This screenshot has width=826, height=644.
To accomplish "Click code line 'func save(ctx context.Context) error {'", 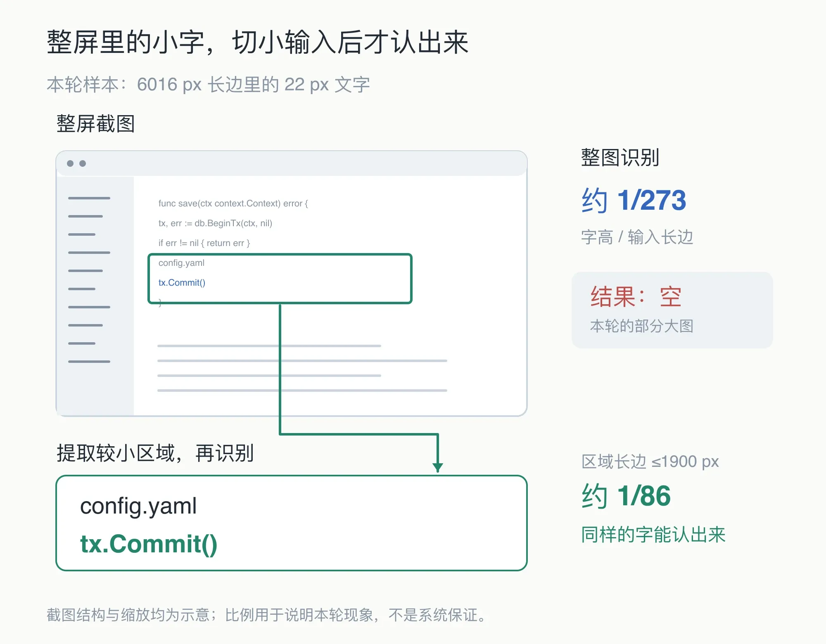I will 233,204.
